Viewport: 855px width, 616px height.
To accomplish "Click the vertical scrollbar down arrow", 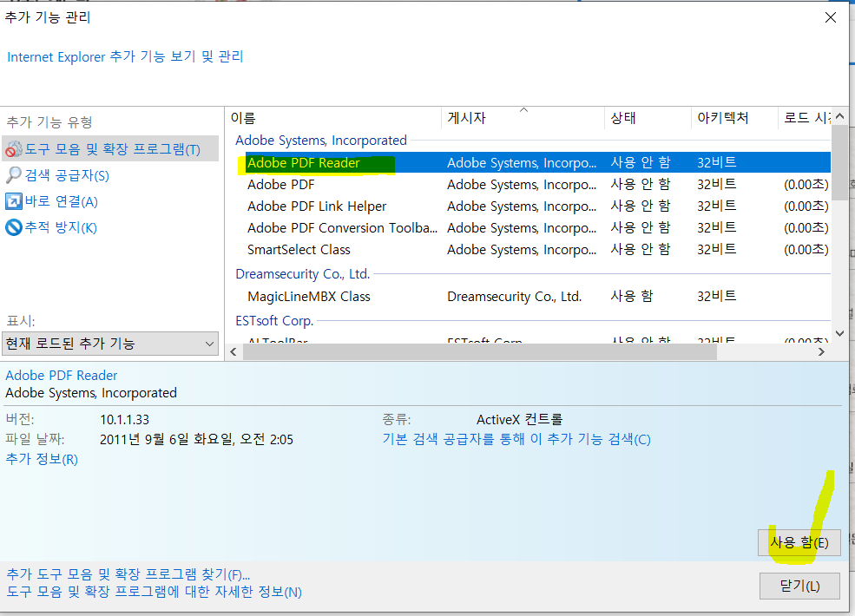I will 839,334.
